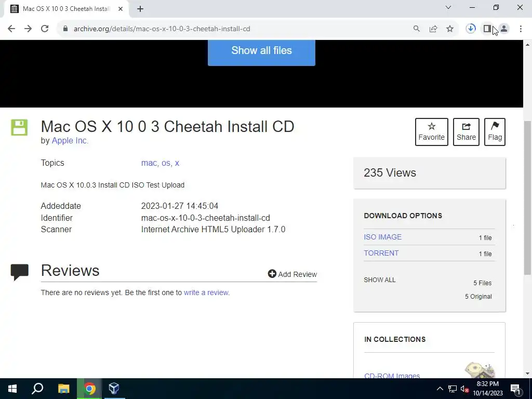Open Windows taskbar search
This screenshot has height=399, width=532.
coord(37,389)
